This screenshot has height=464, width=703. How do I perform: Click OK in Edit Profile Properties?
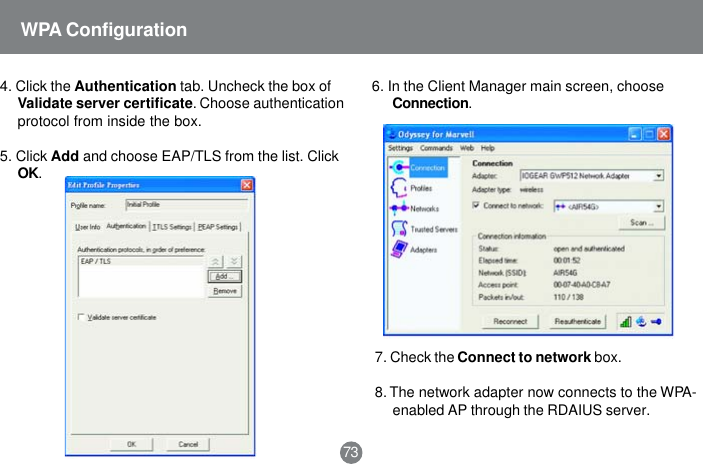click(x=131, y=444)
